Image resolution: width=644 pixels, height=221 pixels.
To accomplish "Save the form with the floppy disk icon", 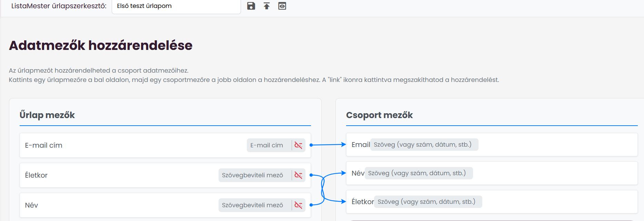I will [251, 6].
